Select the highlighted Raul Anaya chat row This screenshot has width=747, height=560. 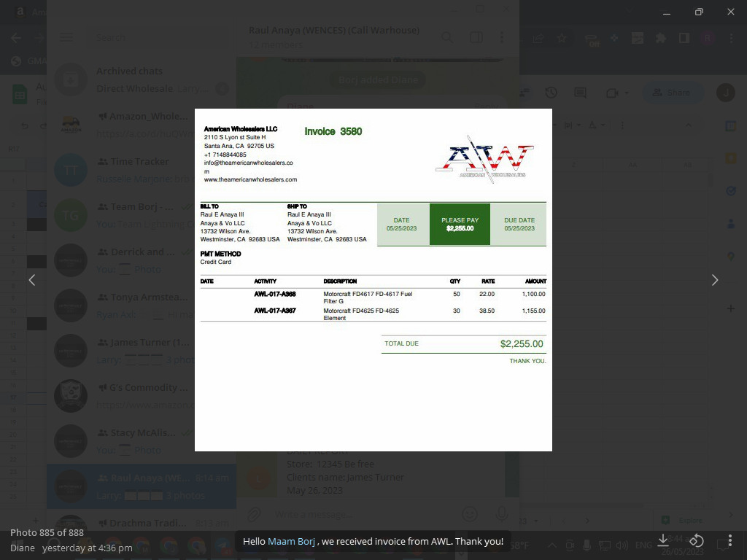142,486
